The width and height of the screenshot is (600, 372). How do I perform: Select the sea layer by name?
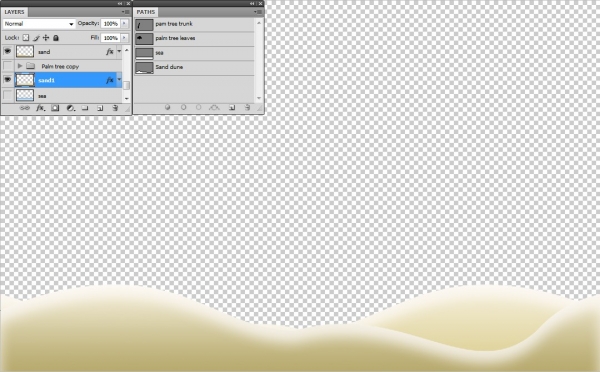[42, 96]
